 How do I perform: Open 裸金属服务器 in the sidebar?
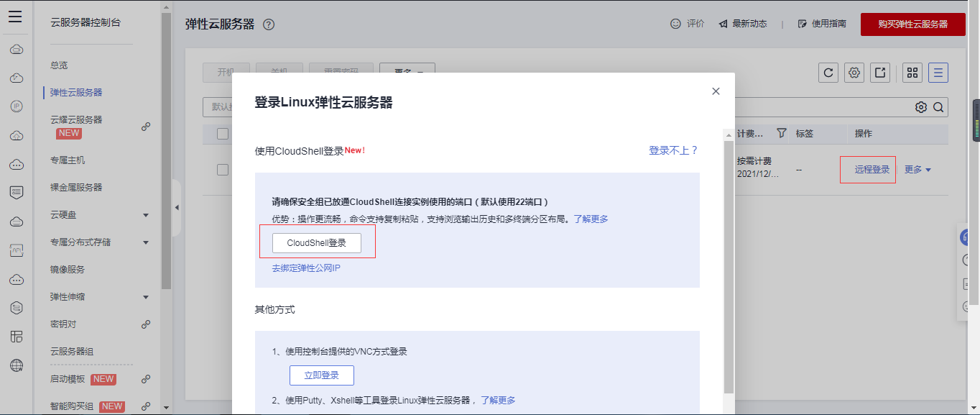(x=76, y=187)
